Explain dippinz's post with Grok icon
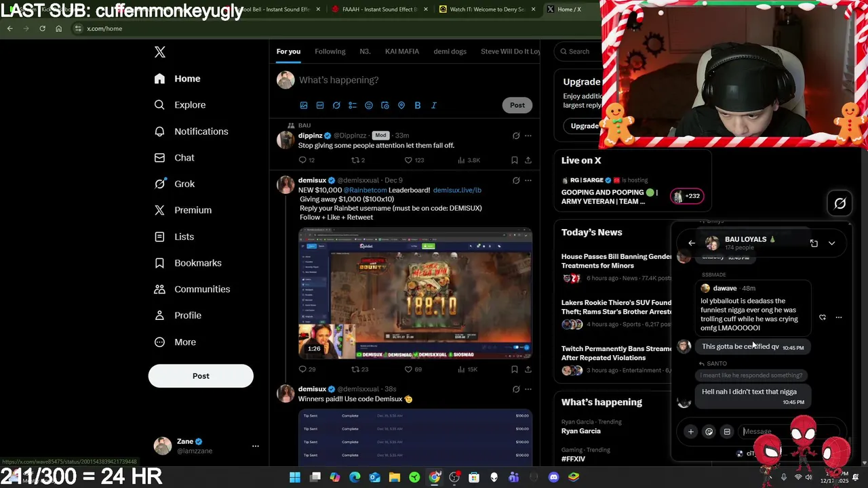This screenshot has height=488, width=868. 516,136
